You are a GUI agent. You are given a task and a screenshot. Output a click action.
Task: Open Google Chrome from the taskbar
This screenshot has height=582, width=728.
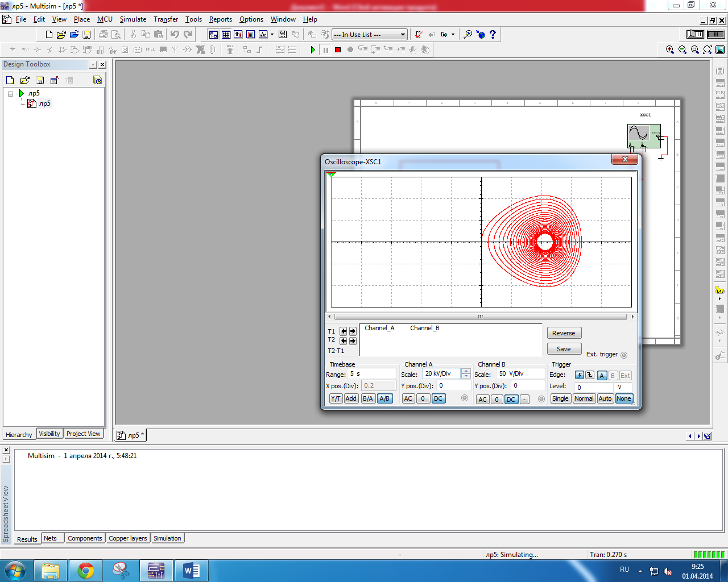pos(86,571)
